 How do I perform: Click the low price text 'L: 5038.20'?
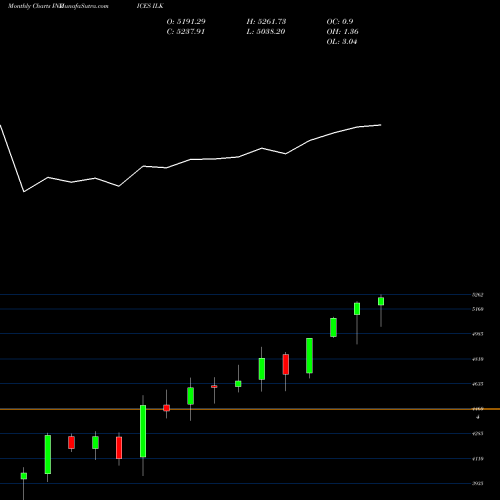[x=266, y=32]
